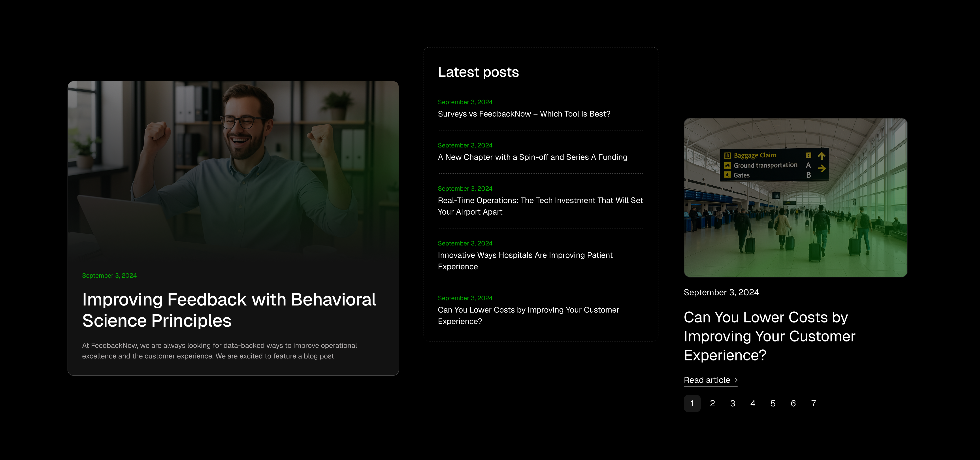The height and width of the screenshot is (460, 980).
Task: Click the Read article chevron arrow
Action: 736,380
